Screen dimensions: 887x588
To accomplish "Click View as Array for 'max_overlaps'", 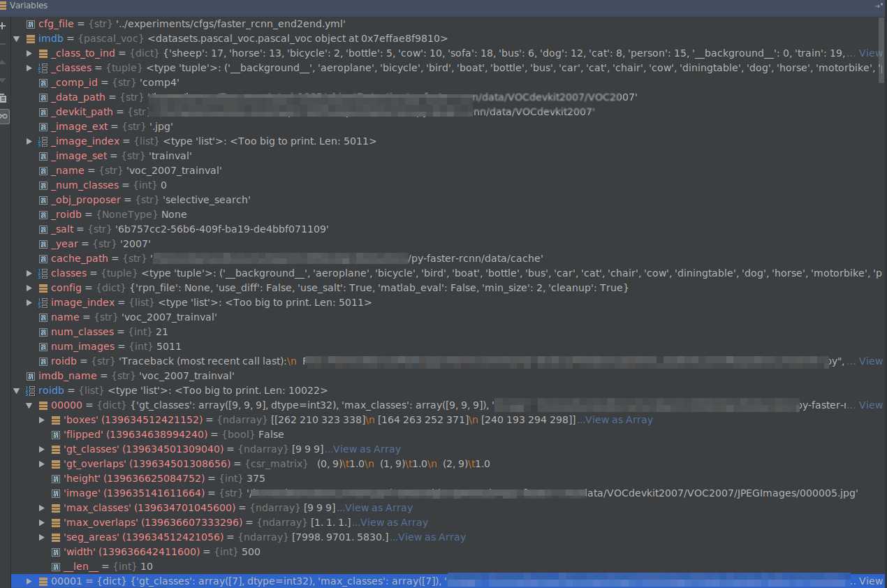I will 394,522.
